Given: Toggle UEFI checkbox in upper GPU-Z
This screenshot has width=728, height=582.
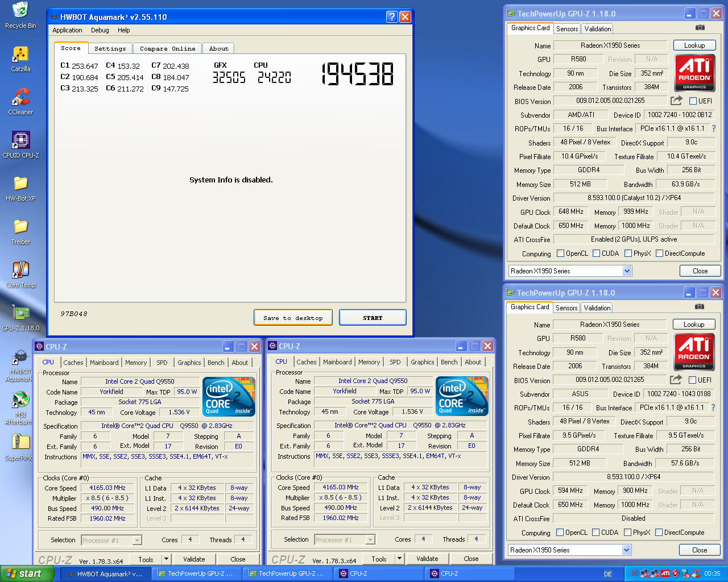Looking at the screenshot, I should [x=693, y=101].
